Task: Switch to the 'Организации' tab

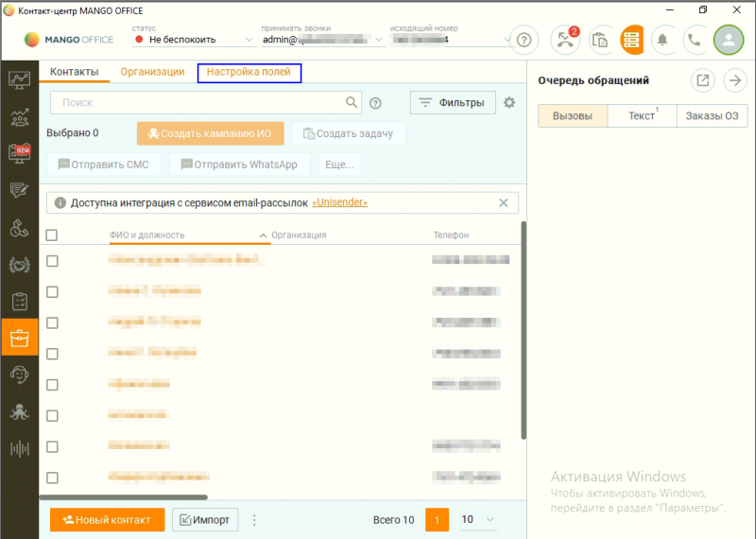Action: (x=152, y=72)
